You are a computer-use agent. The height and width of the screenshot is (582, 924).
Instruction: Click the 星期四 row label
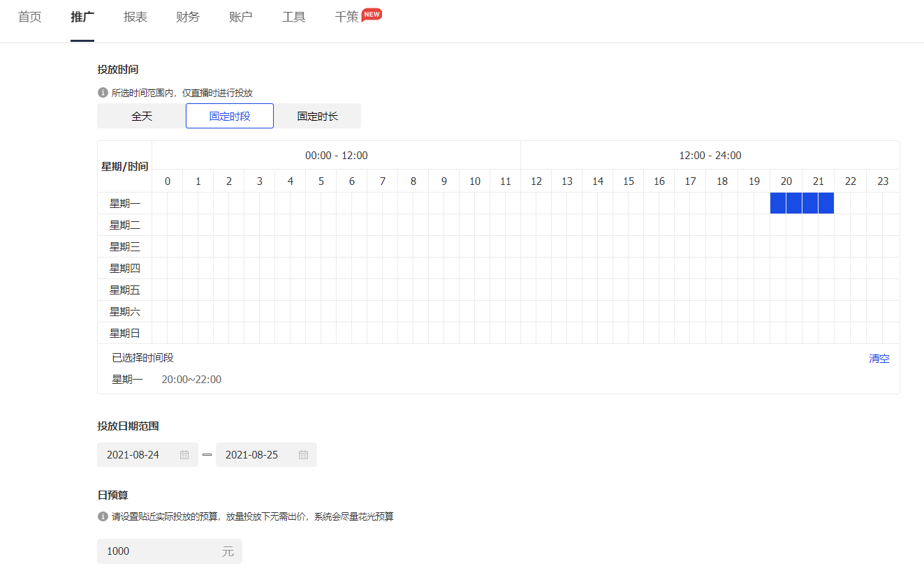coord(125,269)
